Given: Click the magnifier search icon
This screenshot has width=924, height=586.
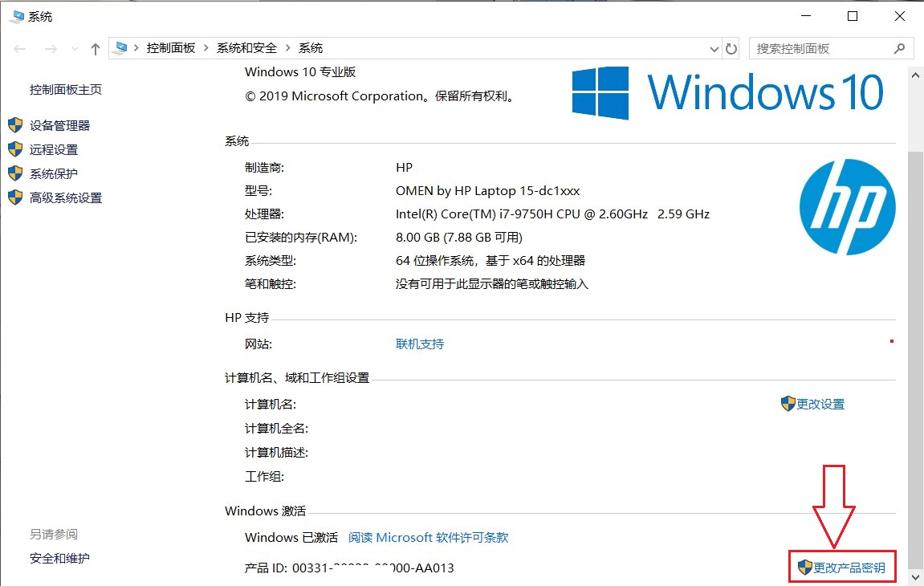Looking at the screenshot, I should click(899, 48).
